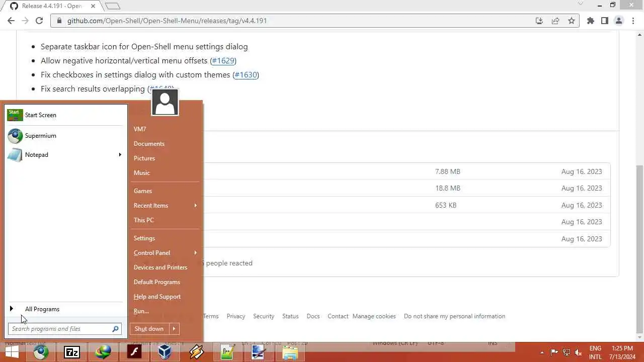Click the Shut down button
This screenshot has height=362, width=644.
coord(149,329)
